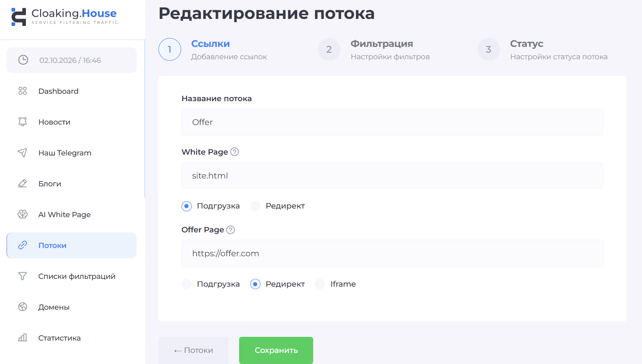Click the Cloaking.House logo
This screenshot has width=642, height=364.
(64, 17)
